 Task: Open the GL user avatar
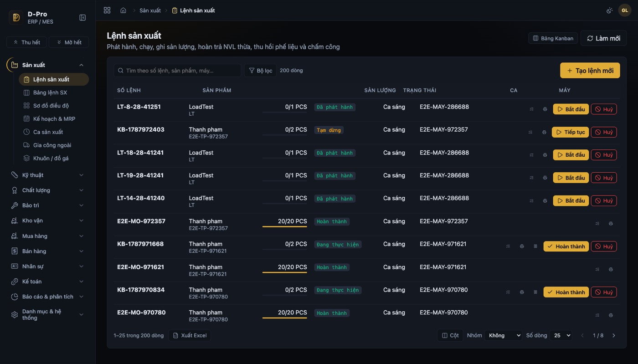[x=624, y=10]
